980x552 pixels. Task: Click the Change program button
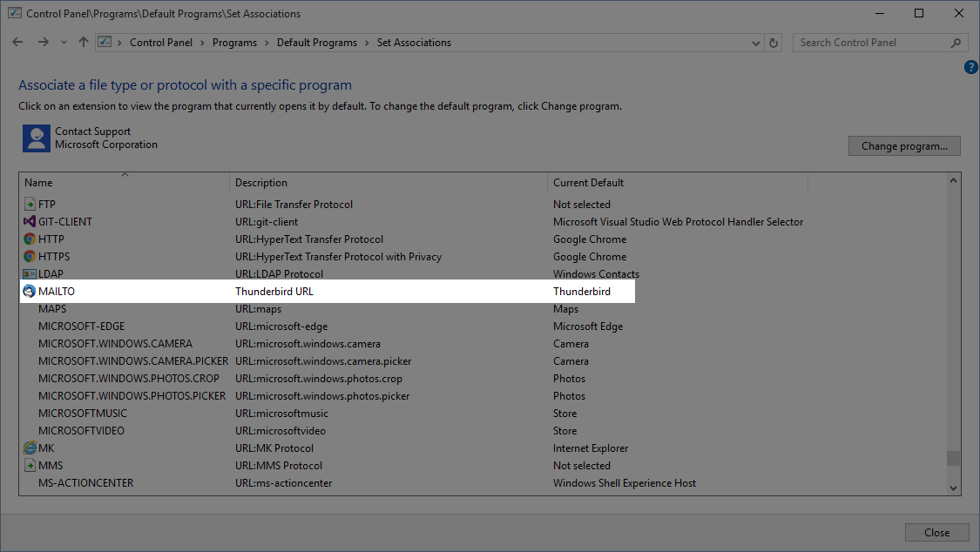pos(904,146)
